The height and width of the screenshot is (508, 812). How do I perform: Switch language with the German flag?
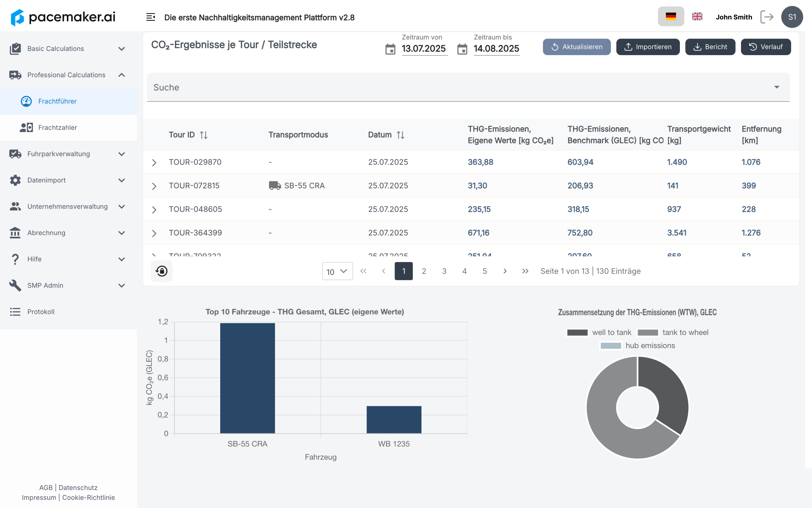(x=671, y=17)
